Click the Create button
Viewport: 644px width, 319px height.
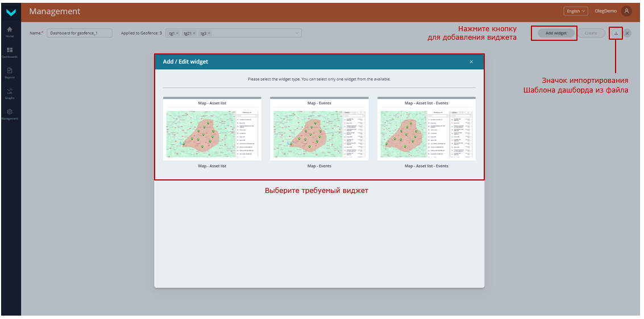coord(591,33)
